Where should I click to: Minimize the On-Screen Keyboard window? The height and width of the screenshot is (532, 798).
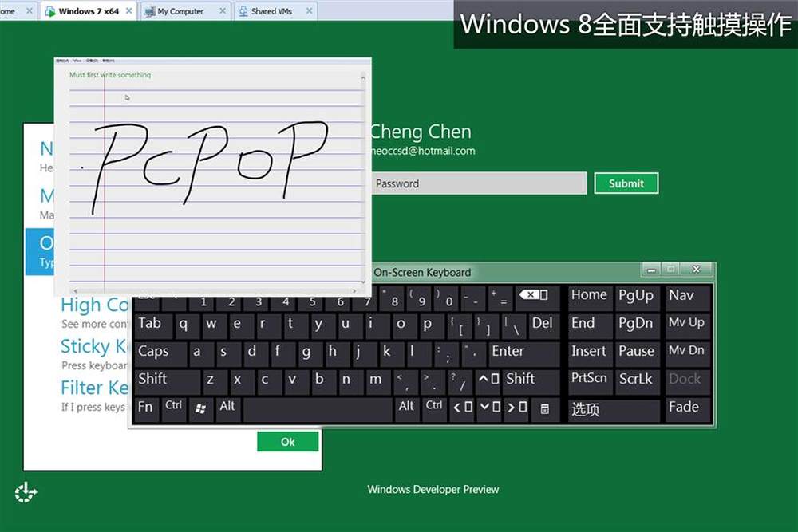[651, 270]
